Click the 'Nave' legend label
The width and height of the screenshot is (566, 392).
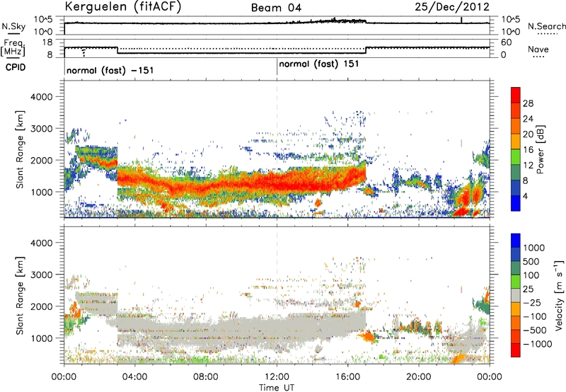point(538,50)
